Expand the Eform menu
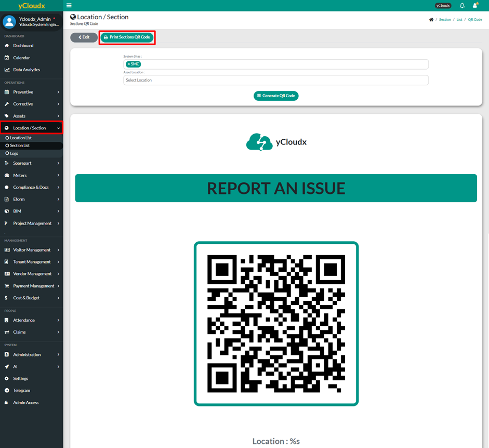The height and width of the screenshot is (448, 489). point(32,199)
